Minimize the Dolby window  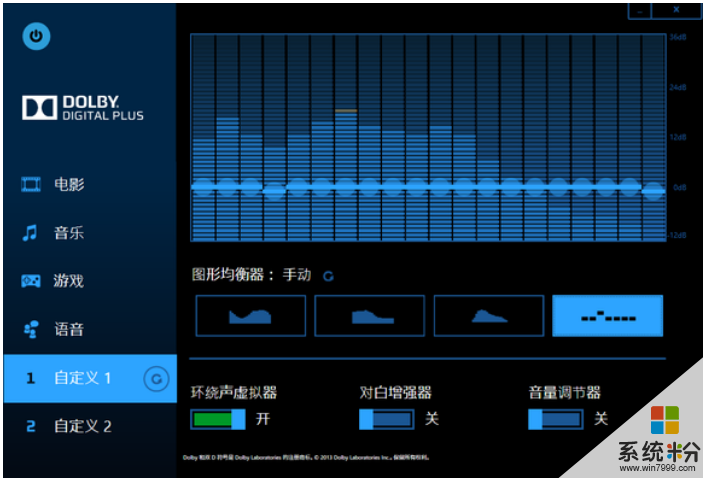(x=639, y=11)
